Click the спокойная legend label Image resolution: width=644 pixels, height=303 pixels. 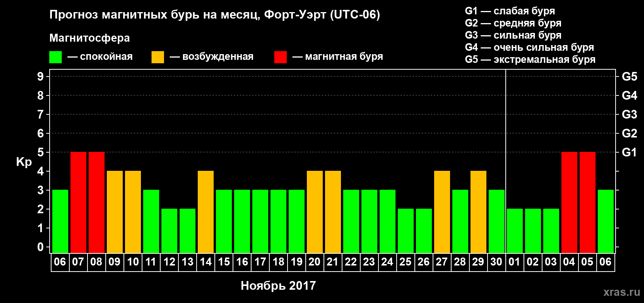(106, 56)
